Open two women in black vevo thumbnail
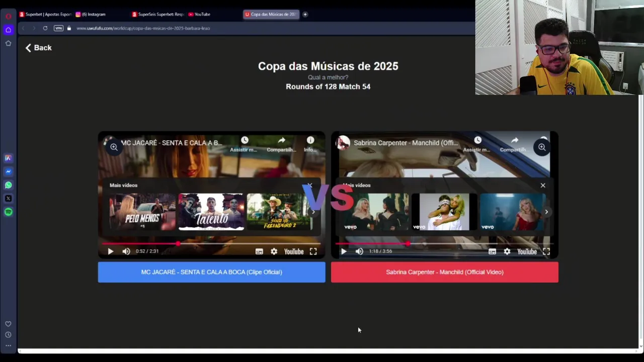Screen dimensions: 644x362 376,212
